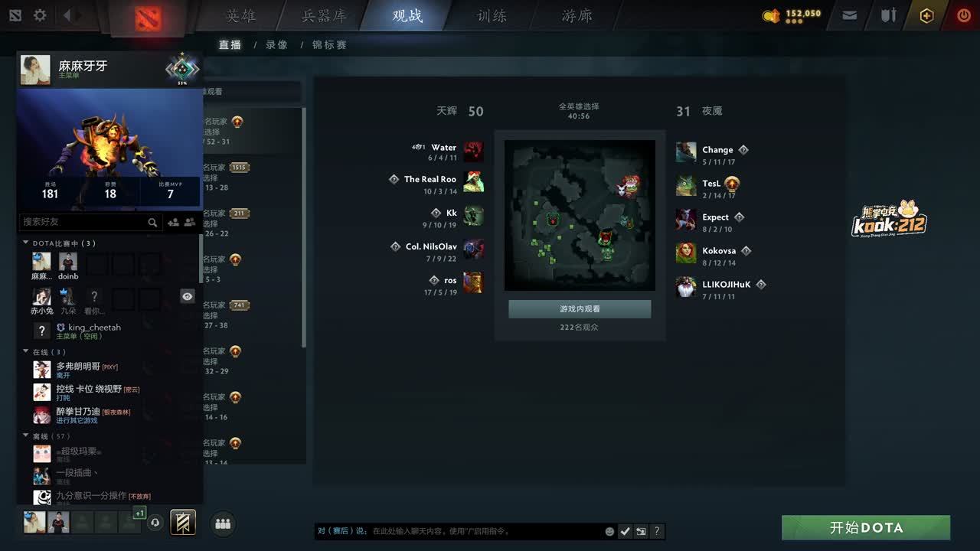
Task: Collapse the 离线 friends group
Action: coord(25,436)
